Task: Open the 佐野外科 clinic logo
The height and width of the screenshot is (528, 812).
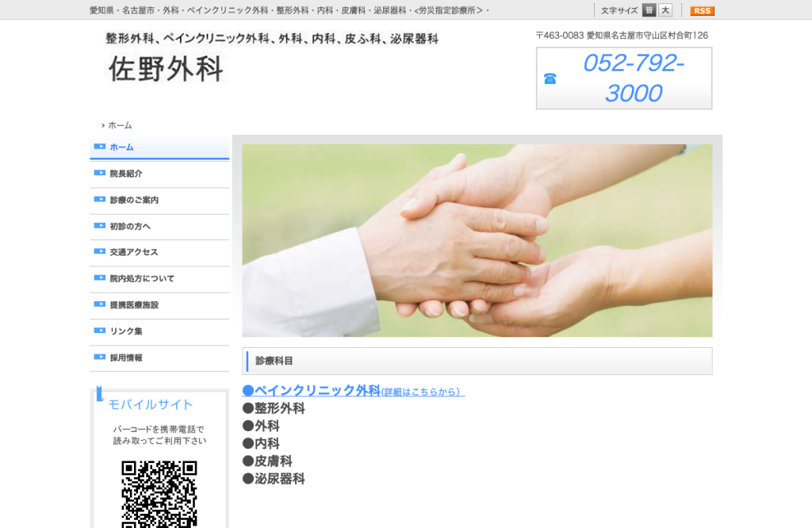Action: coord(166,68)
